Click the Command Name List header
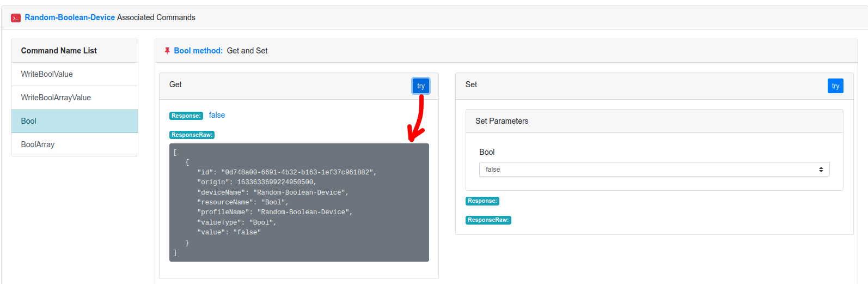Image resolution: width=868 pixels, height=284 pixels. pyautogui.click(x=59, y=51)
